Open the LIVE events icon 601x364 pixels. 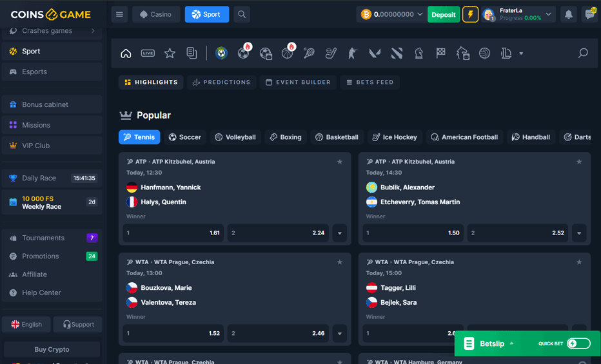point(148,53)
